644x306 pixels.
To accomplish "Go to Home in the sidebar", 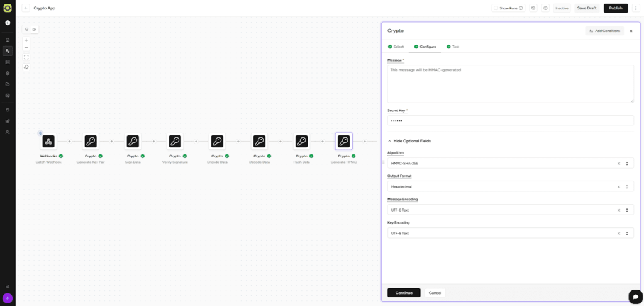I will point(8,40).
